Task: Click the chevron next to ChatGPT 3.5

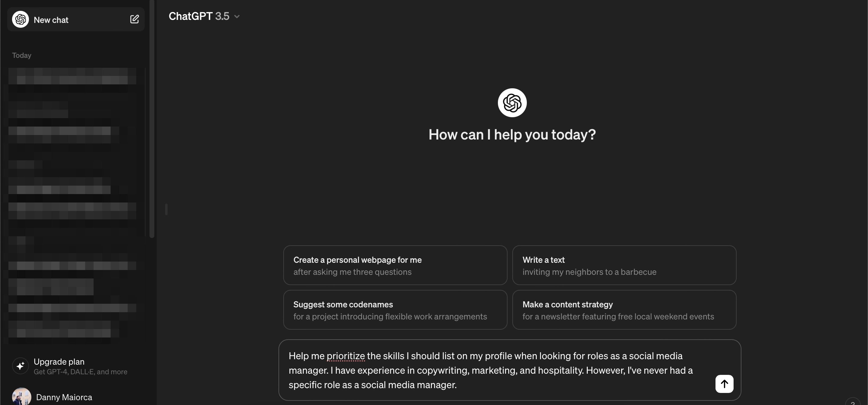Action: coord(237,17)
